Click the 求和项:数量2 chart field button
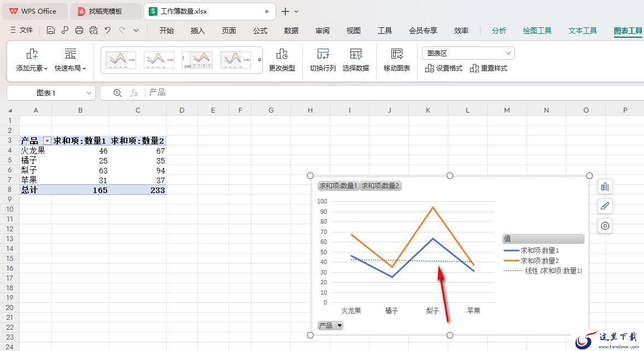Viewport: 644px width, 351px height. [x=380, y=186]
